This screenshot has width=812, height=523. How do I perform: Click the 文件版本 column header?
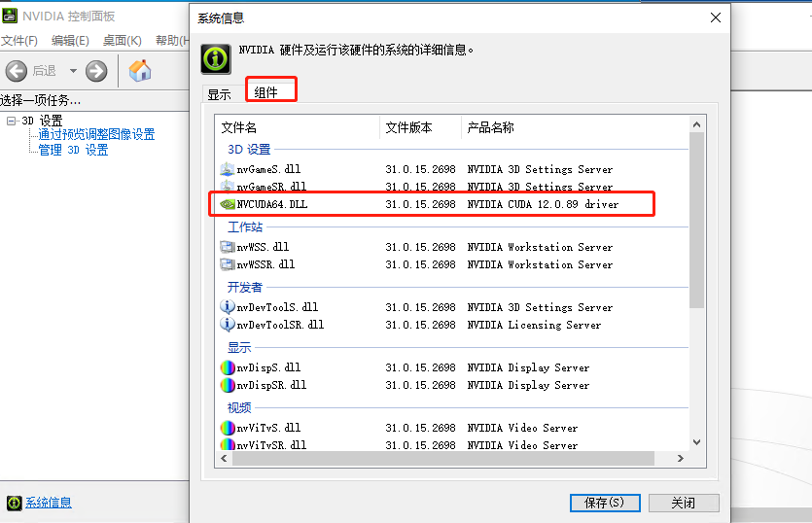click(x=420, y=127)
